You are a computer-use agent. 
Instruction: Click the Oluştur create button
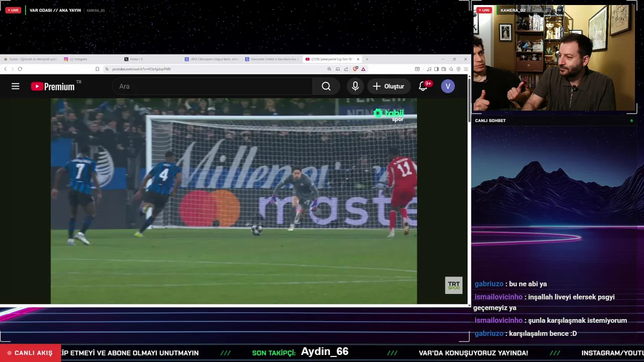[388, 86]
